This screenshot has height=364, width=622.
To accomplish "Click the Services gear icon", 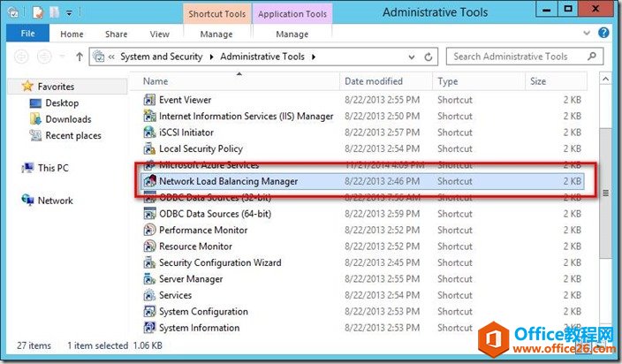I will [149, 295].
